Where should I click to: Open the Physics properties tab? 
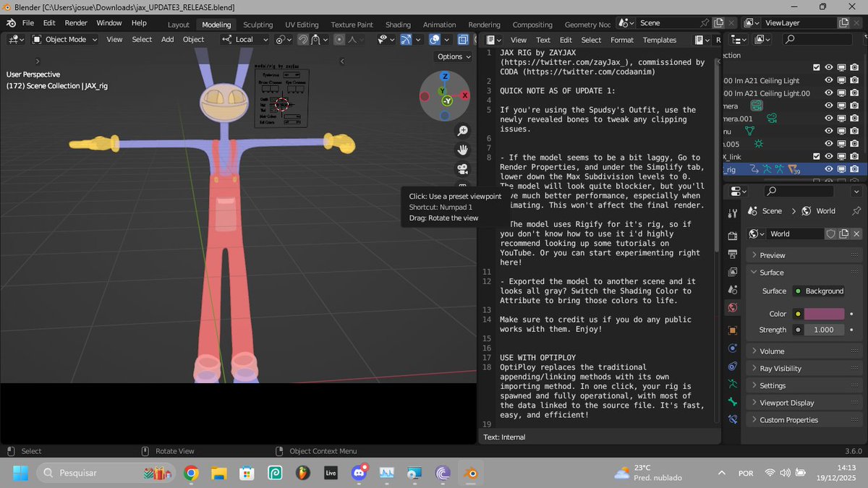(733, 348)
